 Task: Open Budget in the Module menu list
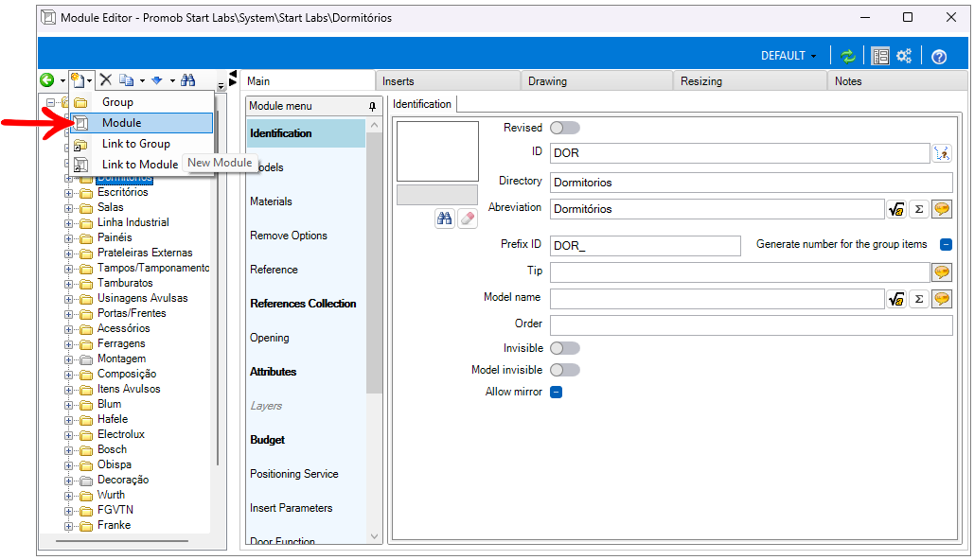click(x=267, y=440)
